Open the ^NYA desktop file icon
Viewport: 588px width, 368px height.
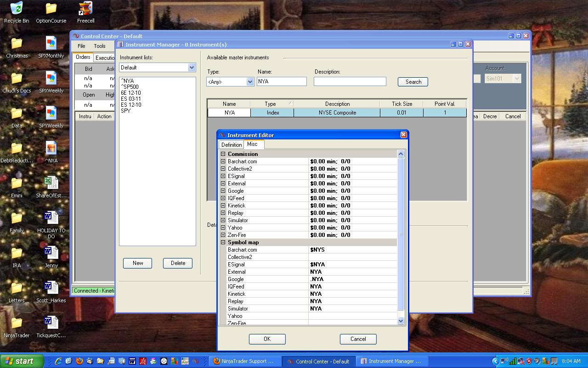[51, 149]
